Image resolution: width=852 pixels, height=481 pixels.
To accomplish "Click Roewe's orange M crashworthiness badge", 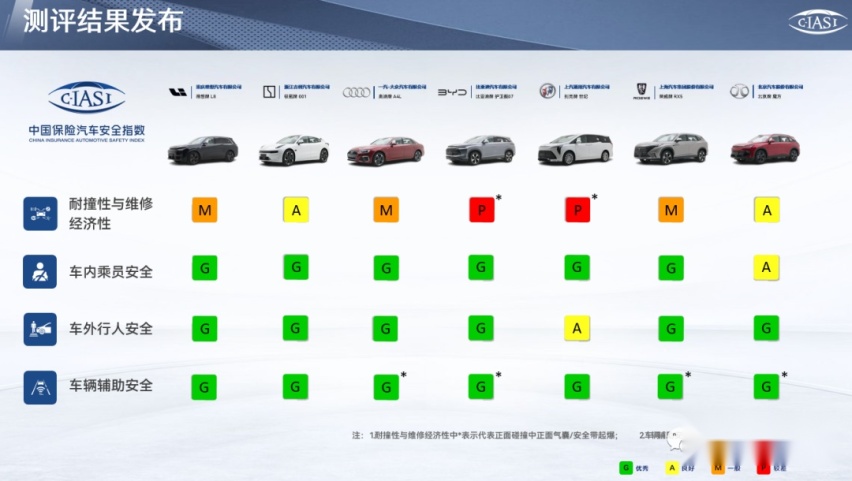I will pos(671,210).
